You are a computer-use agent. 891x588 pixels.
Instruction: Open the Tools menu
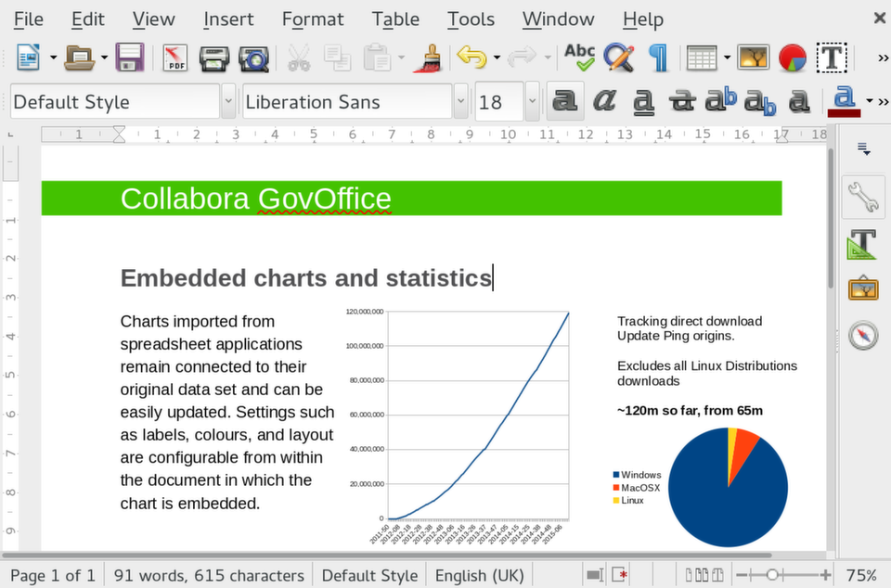pyautogui.click(x=471, y=19)
